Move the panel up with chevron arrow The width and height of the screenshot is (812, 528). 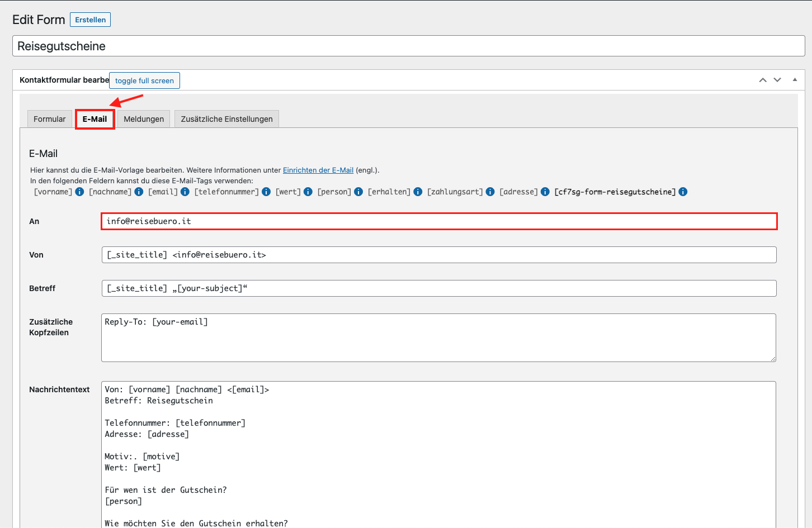click(763, 80)
